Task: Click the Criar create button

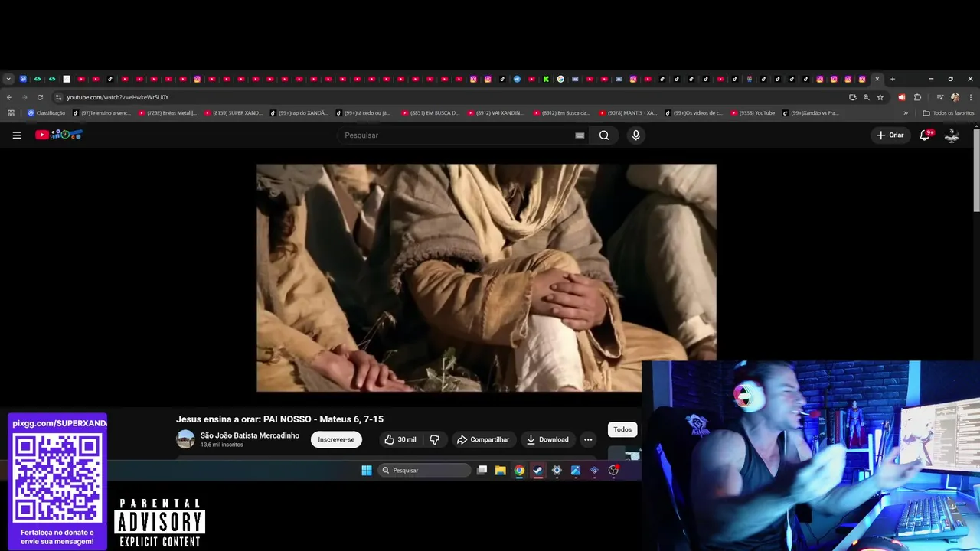Action: [x=890, y=135]
